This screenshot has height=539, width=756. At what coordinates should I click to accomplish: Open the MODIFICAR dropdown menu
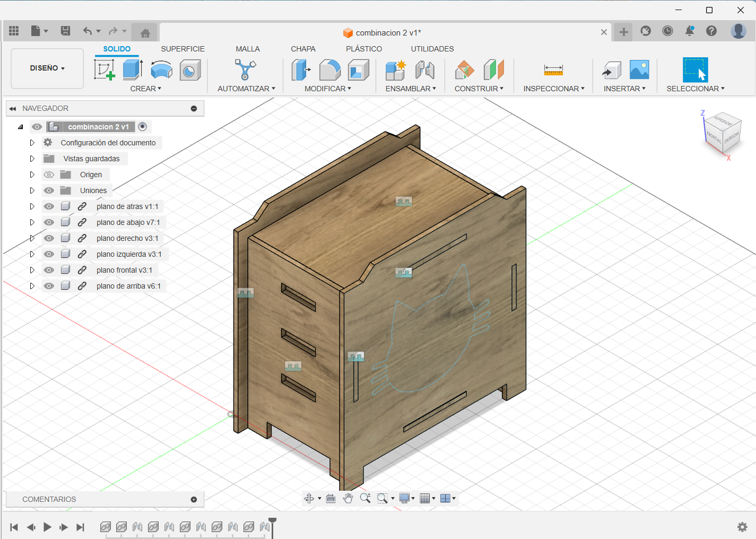tap(328, 89)
